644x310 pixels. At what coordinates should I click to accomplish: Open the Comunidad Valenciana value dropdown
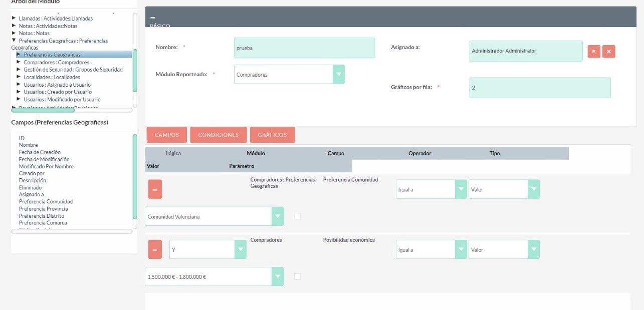277,216
